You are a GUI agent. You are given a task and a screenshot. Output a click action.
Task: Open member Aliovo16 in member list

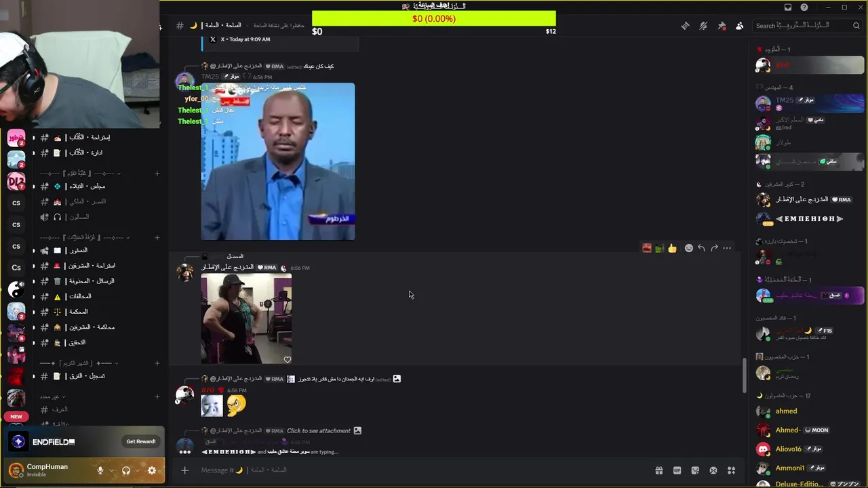click(810, 449)
